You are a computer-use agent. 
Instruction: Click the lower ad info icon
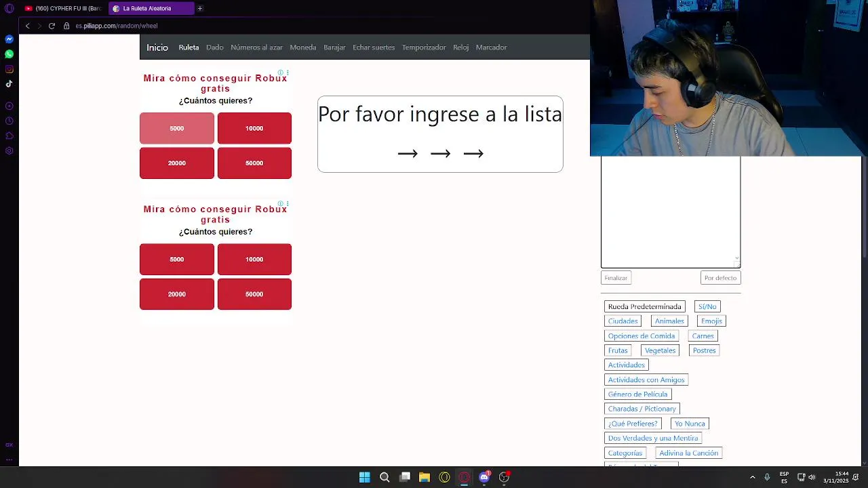coord(281,203)
